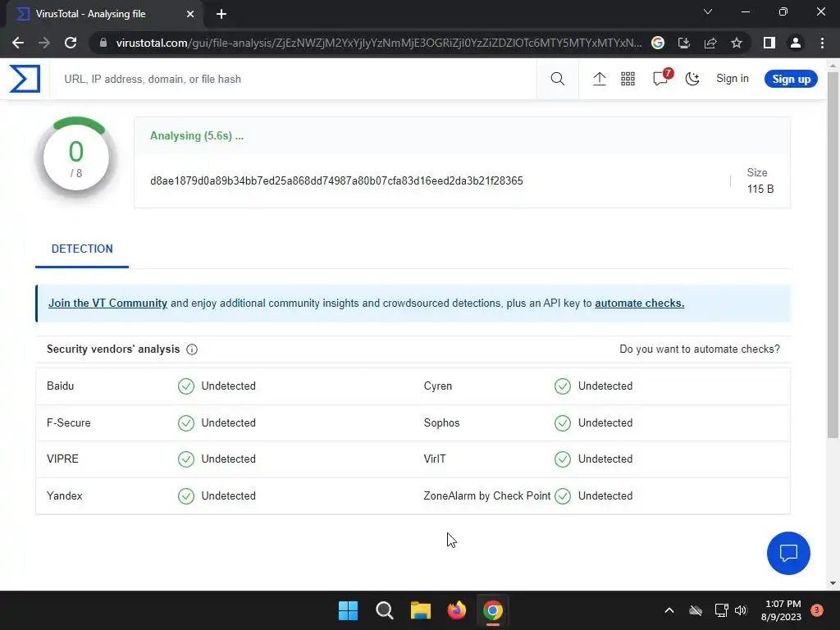Click the file hash text d8ae1879d0a8...

pyautogui.click(x=336, y=180)
